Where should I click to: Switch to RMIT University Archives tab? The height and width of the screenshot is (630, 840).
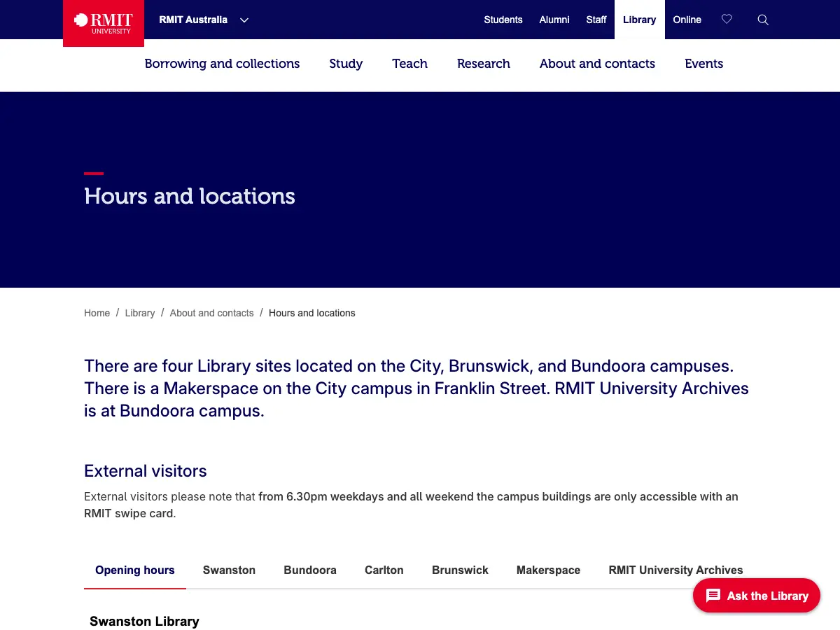pyautogui.click(x=675, y=570)
